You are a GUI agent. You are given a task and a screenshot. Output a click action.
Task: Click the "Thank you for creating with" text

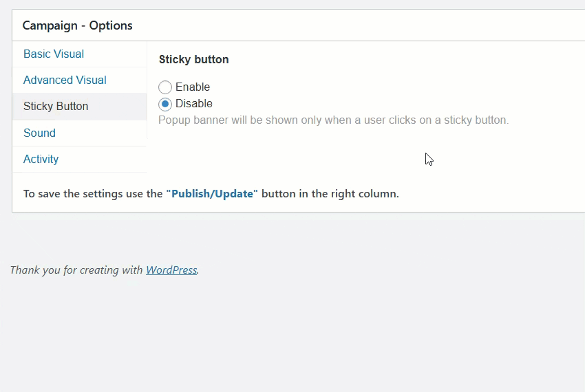(76, 270)
